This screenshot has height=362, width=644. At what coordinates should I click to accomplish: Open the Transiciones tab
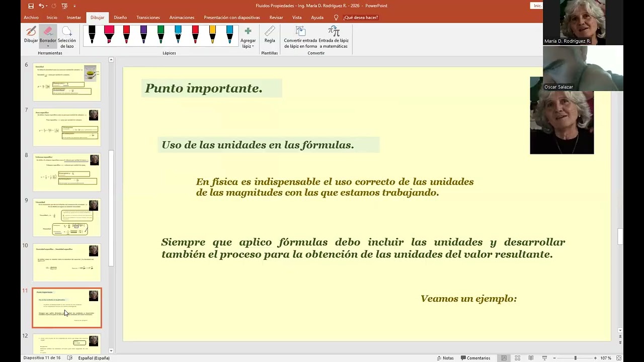(148, 18)
